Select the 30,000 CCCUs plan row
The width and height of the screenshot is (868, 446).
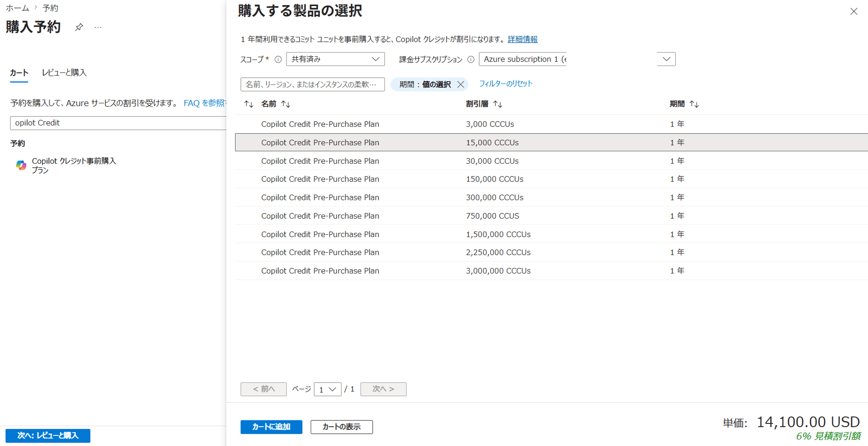551,161
